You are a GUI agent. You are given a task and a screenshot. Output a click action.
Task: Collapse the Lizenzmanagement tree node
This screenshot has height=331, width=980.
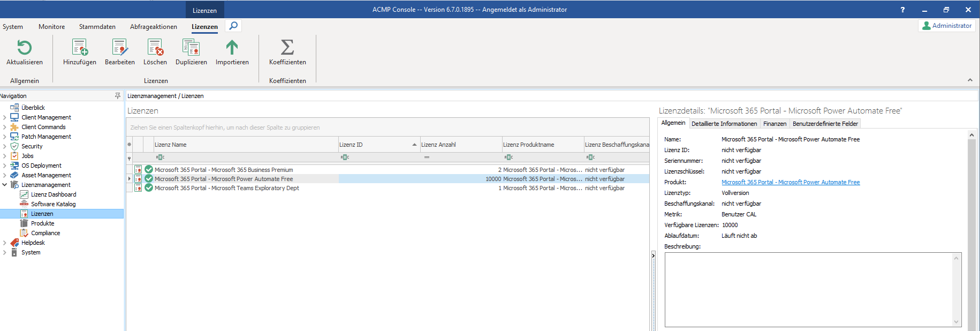(5, 185)
